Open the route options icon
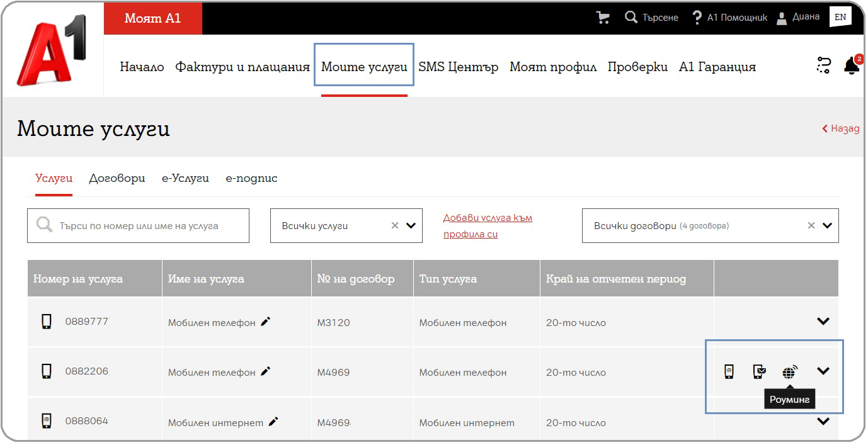Screen dimensions: 868x445 [823, 65]
